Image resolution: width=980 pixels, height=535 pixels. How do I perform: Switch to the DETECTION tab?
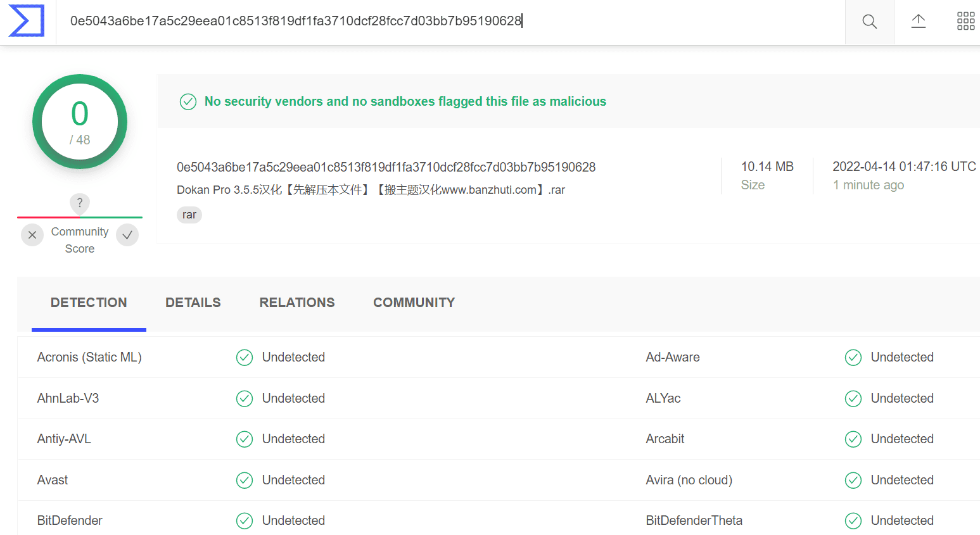coord(89,303)
